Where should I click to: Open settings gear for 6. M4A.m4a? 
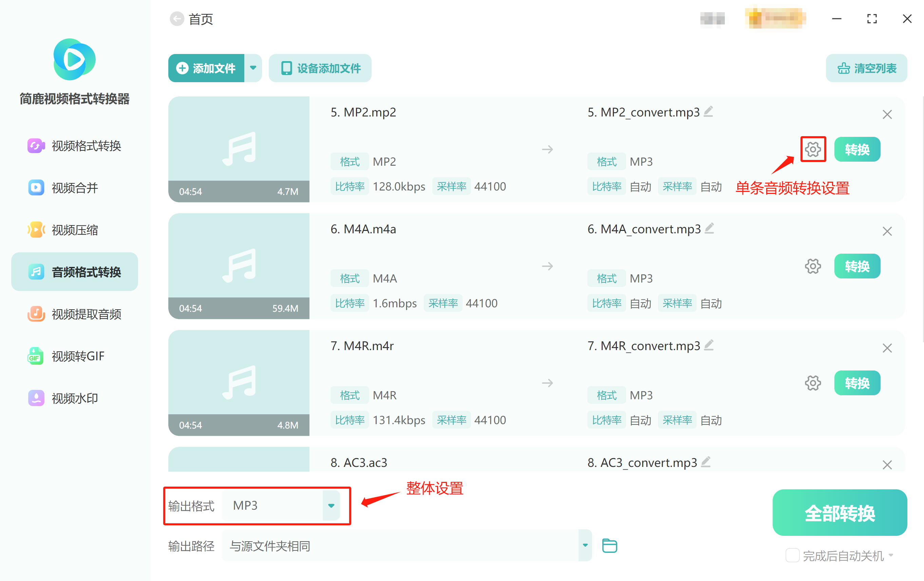(x=812, y=266)
